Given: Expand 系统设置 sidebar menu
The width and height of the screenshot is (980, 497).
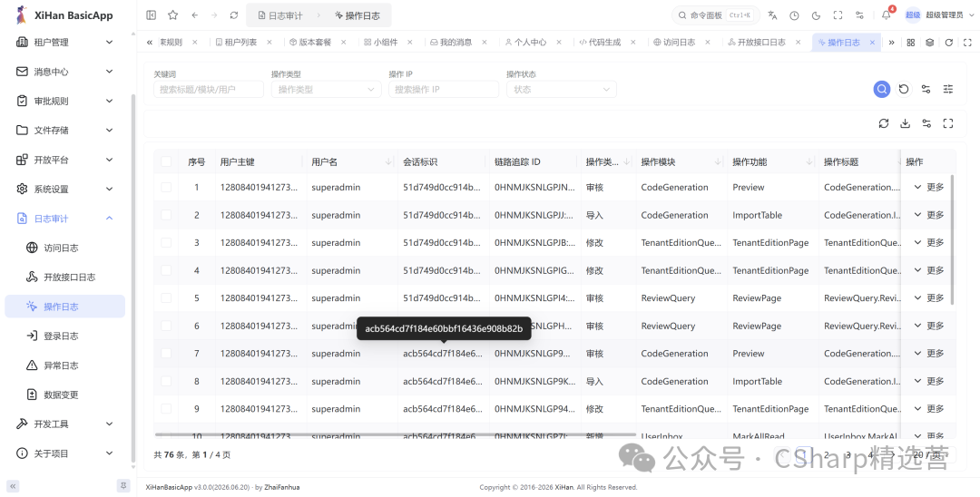Looking at the screenshot, I should point(65,189).
